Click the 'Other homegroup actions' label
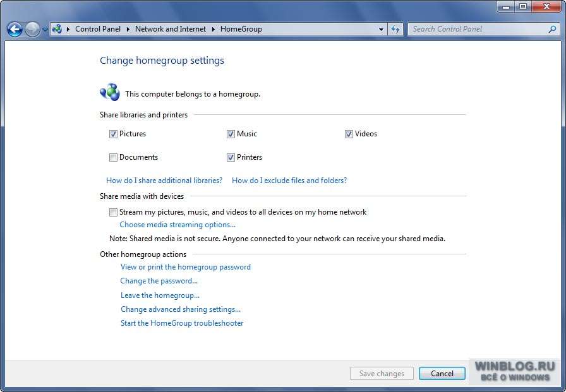Viewport: 566px width, 392px height. click(x=143, y=254)
